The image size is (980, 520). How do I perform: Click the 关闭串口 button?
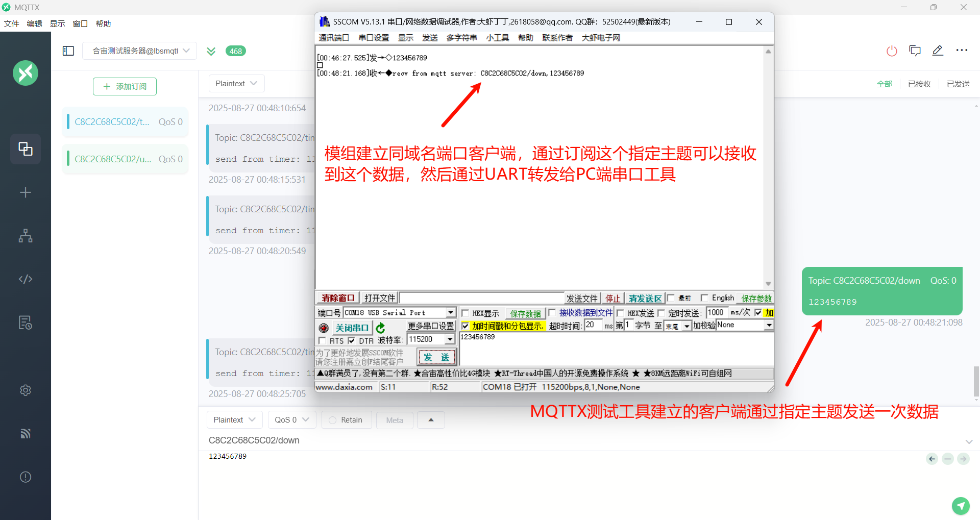click(352, 328)
